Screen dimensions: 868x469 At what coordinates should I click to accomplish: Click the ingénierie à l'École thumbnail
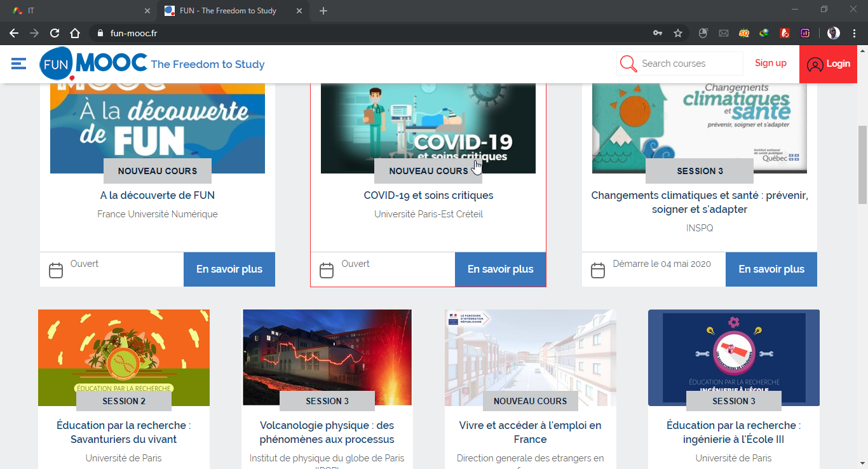point(734,358)
